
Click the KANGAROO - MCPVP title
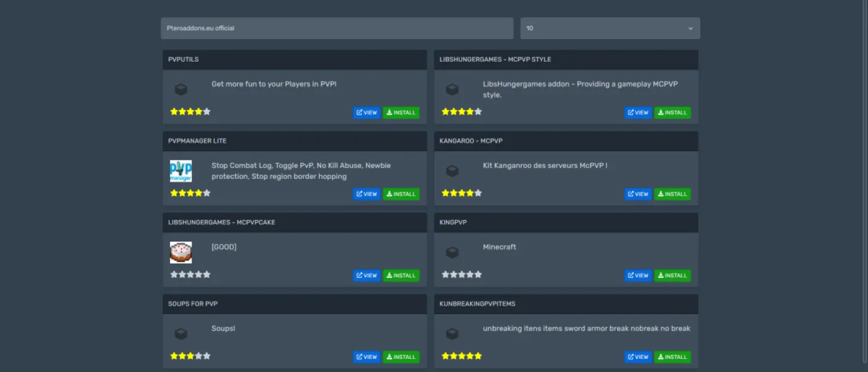point(471,141)
